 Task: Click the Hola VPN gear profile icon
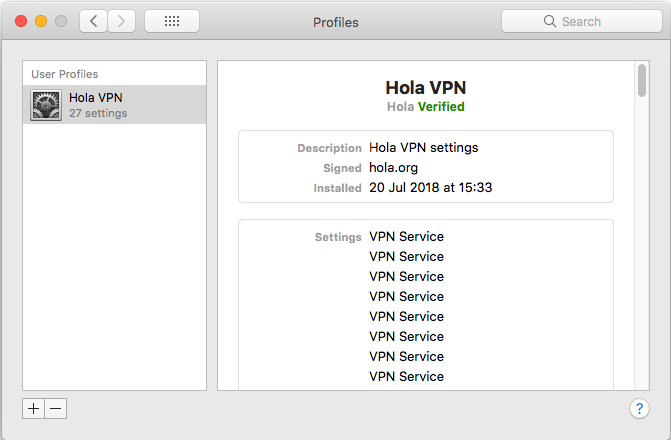46,105
